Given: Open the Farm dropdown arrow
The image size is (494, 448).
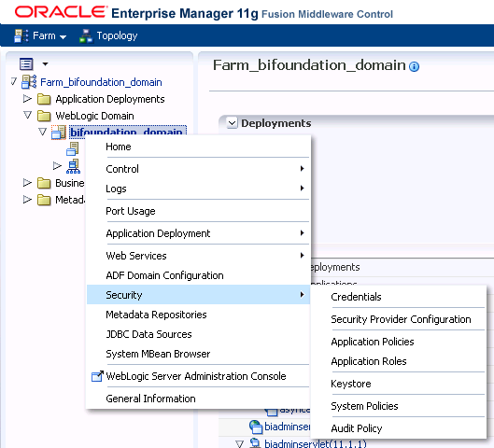Looking at the screenshot, I should pos(63,36).
